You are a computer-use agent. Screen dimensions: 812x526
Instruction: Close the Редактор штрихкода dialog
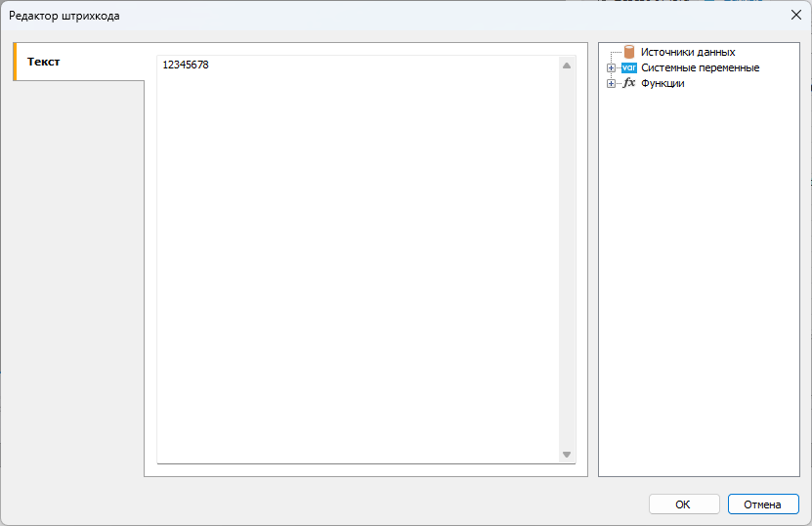[792, 16]
